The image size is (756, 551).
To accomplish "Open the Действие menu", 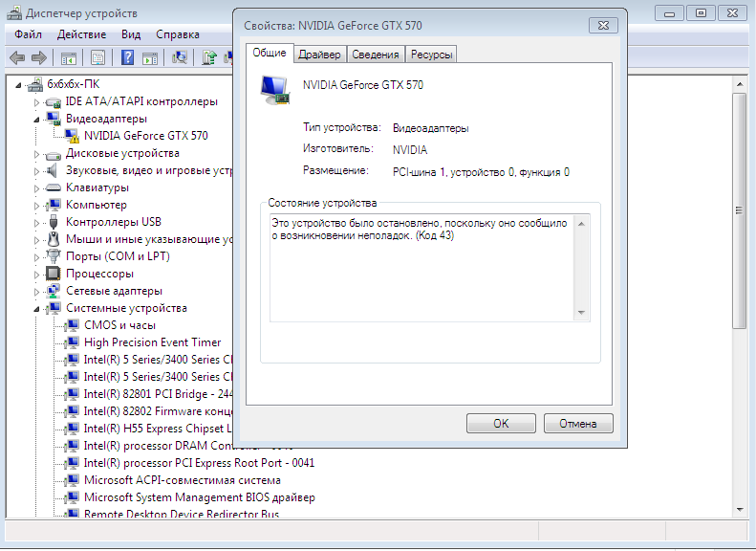I will tap(81, 34).
